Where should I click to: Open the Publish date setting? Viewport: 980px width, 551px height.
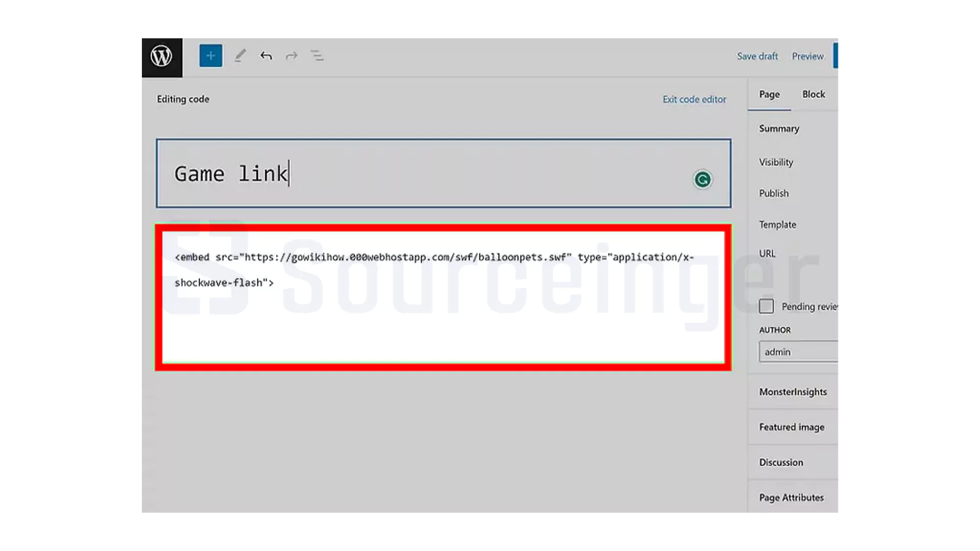[x=774, y=193]
